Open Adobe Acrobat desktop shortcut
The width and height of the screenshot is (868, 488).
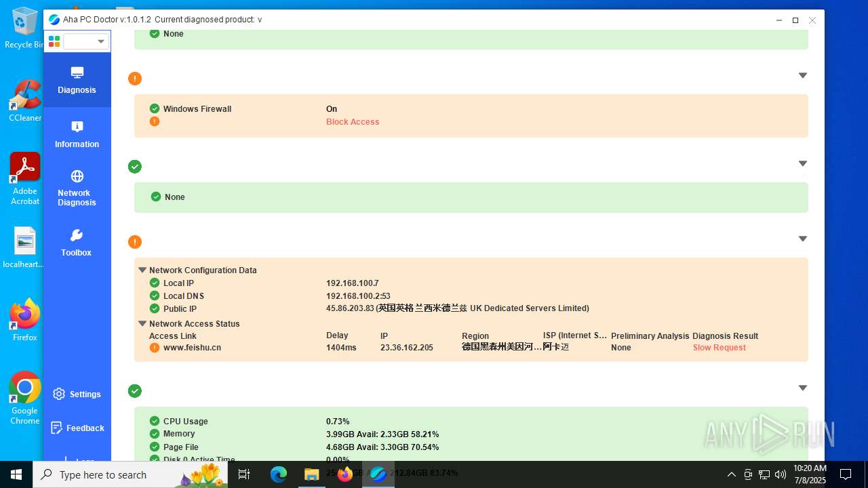[x=25, y=179]
